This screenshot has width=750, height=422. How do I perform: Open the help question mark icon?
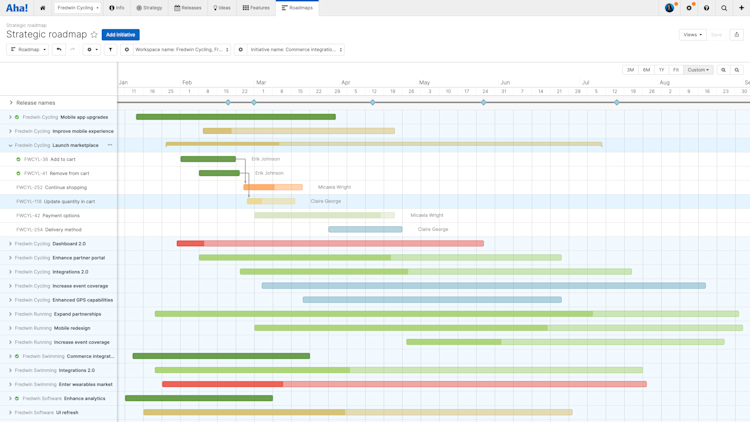click(x=706, y=8)
